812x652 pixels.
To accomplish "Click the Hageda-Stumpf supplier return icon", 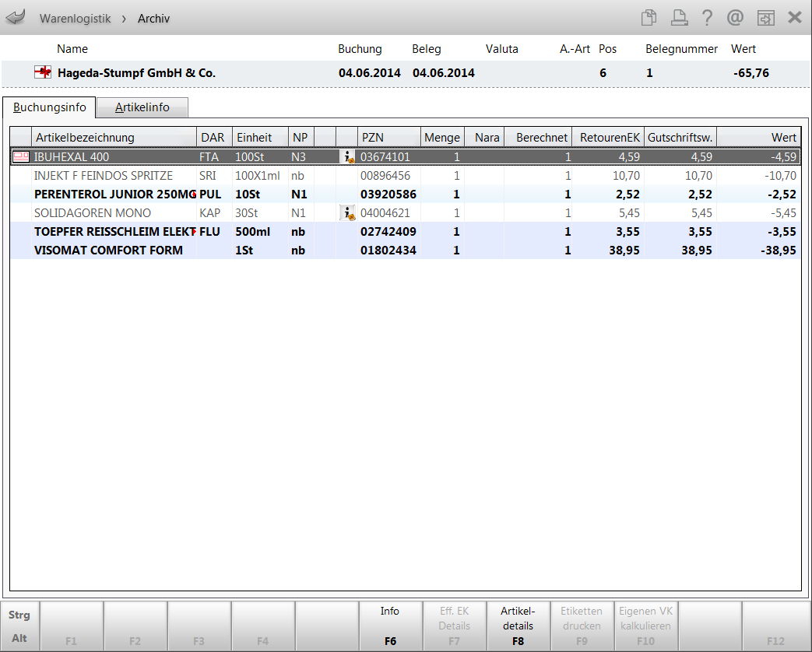I will point(43,72).
